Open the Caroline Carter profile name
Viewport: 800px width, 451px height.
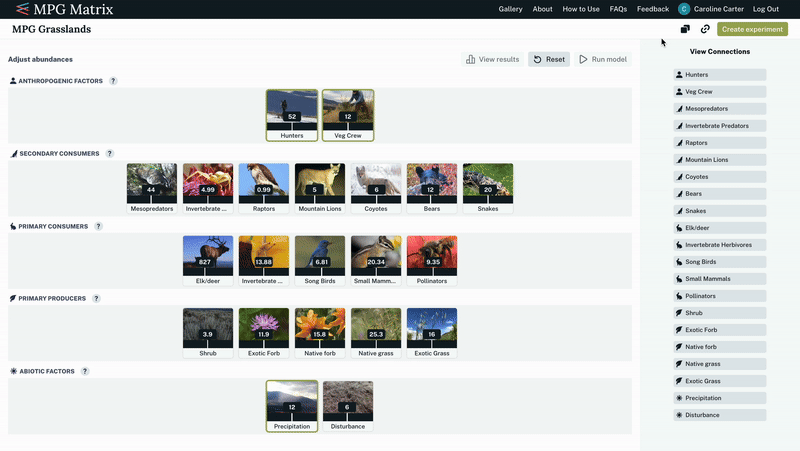pos(718,9)
